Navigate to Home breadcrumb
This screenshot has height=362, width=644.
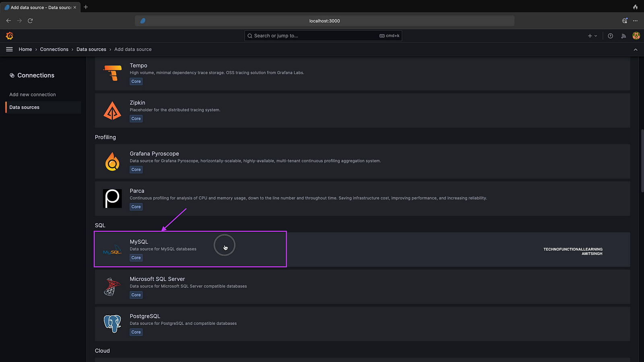tap(25, 49)
